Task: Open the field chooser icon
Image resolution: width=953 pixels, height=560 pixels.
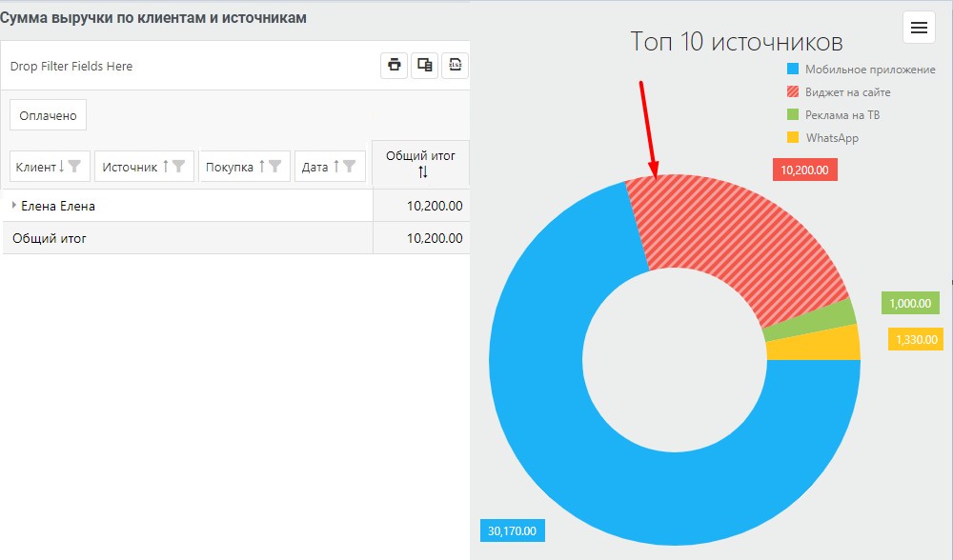Action: (424, 65)
